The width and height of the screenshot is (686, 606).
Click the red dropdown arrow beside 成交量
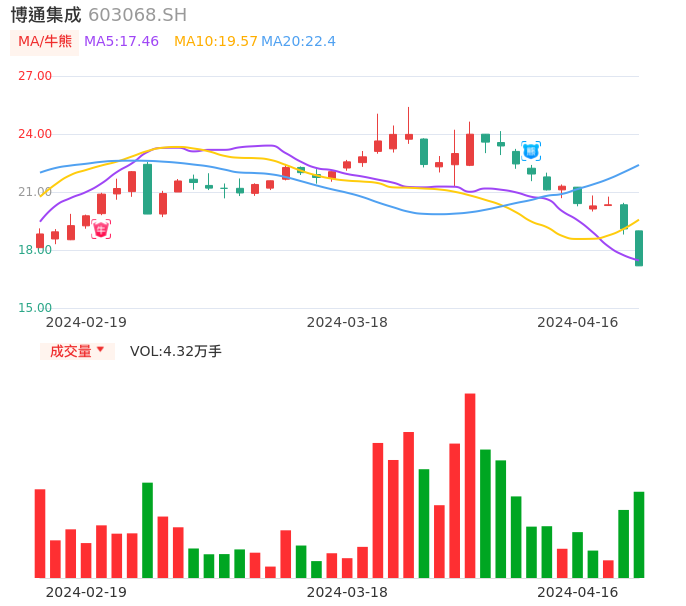[x=100, y=350]
